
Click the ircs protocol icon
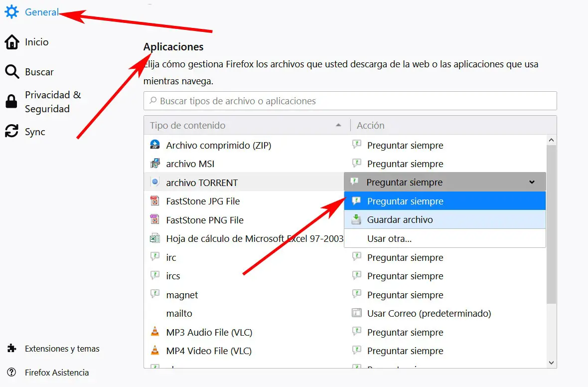pyautogui.click(x=155, y=275)
